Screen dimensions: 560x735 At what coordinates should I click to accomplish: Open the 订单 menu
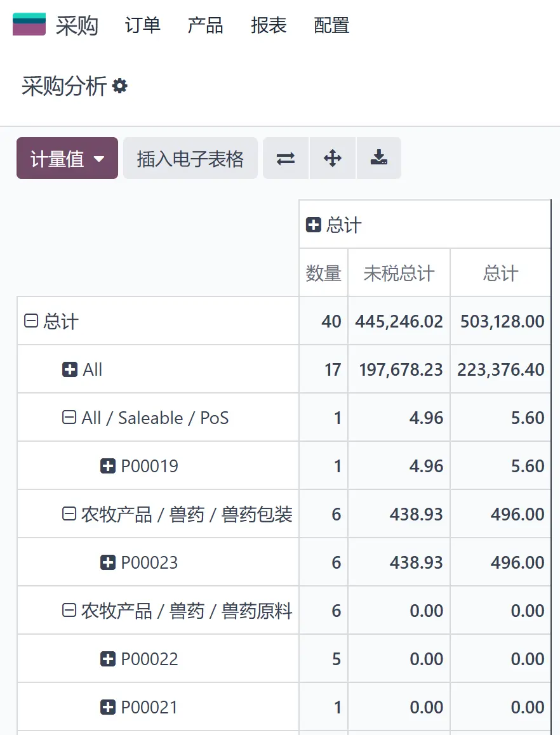(143, 25)
